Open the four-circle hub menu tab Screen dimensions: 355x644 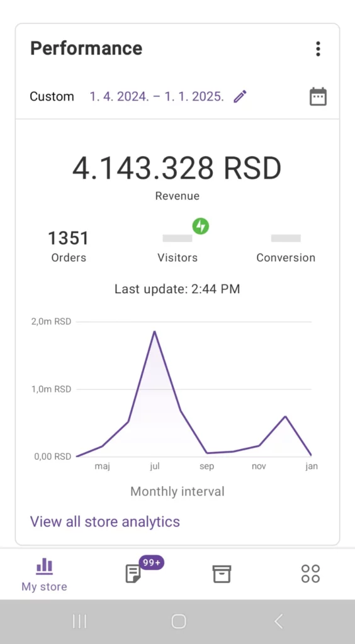click(x=311, y=574)
